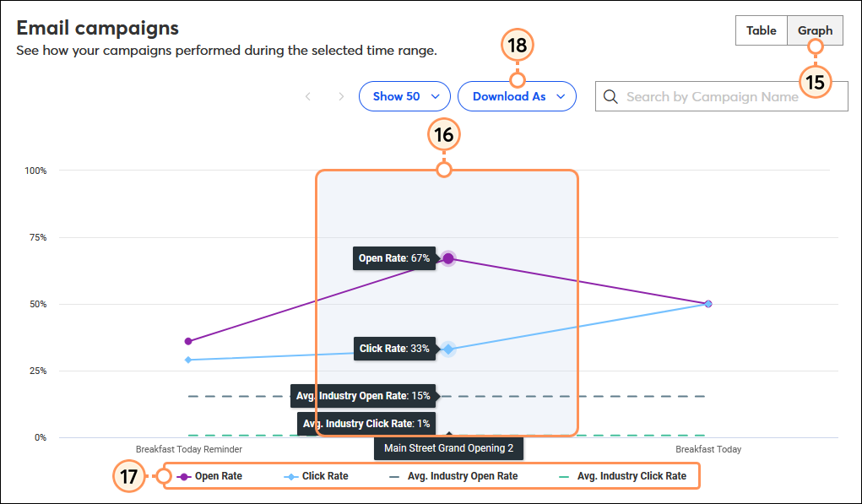The height and width of the screenshot is (504, 862).
Task: Switch to the Table view tab
Action: coord(762,30)
